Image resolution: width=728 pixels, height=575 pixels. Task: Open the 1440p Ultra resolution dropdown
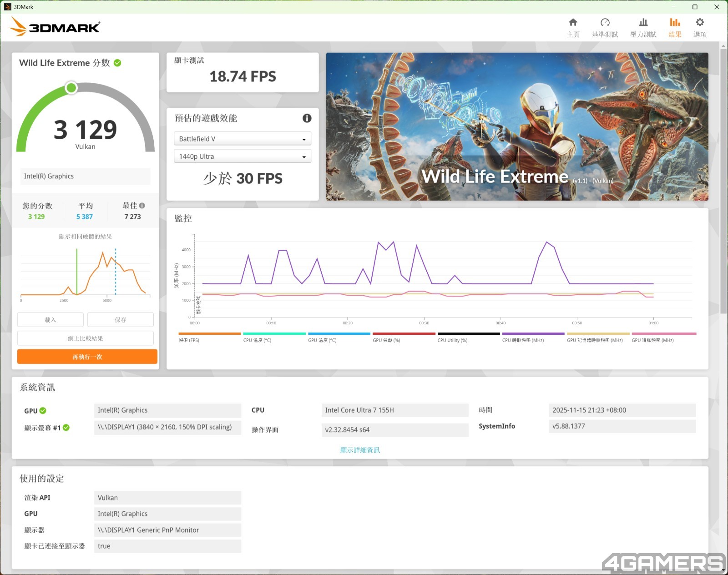243,156
